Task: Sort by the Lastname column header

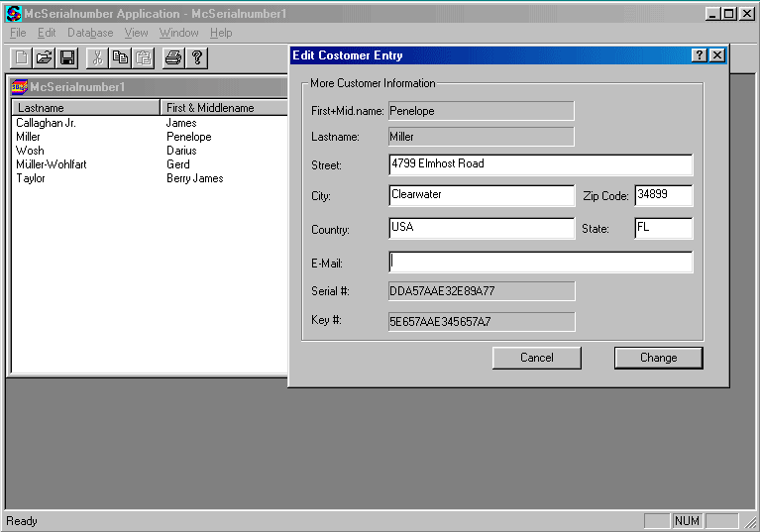Action: (85, 108)
